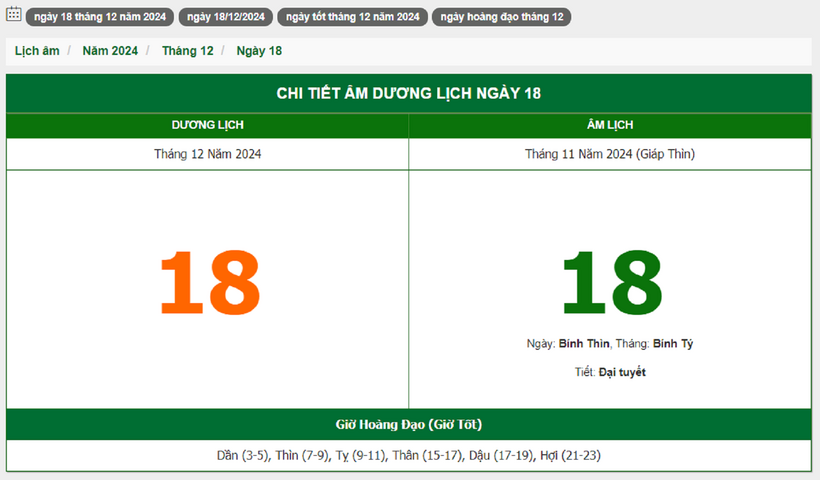Navigate to "Tháng 12" breadcrumb link
This screenshot has height=480, width=820.
187,51
